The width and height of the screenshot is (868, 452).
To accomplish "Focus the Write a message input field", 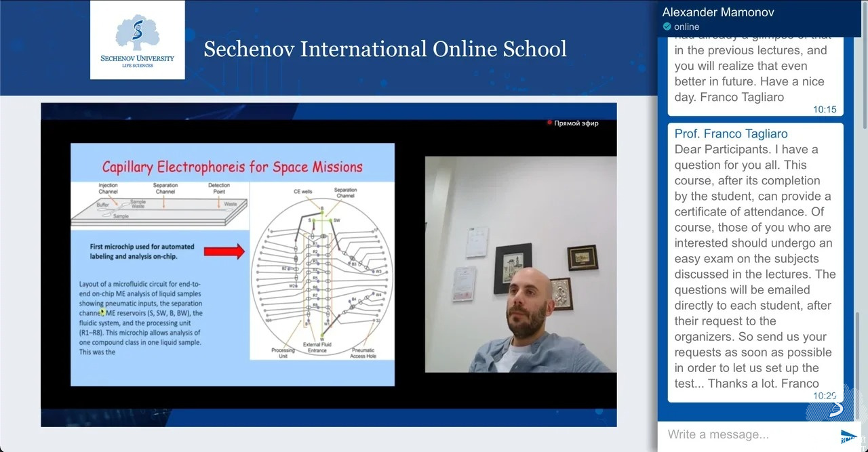I will click(x=746, y=434).
